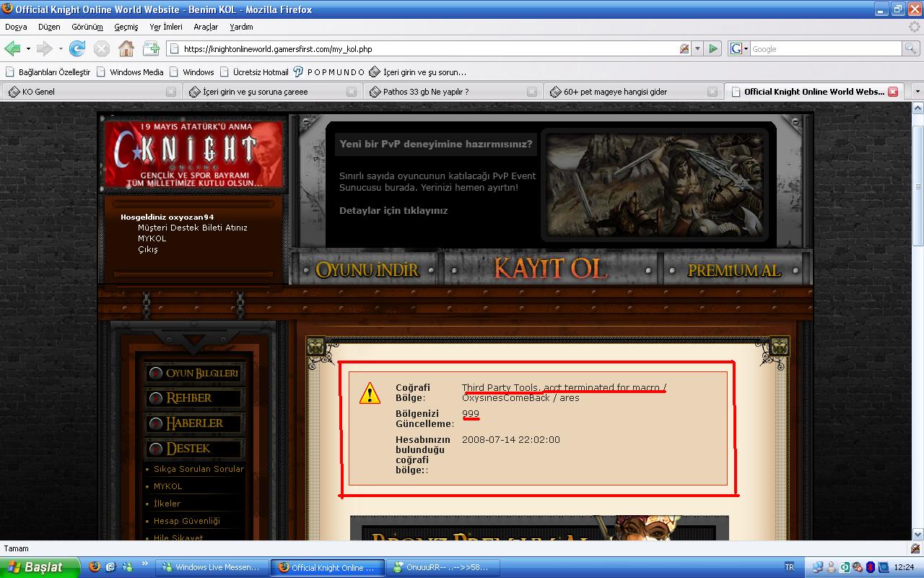Expand Quick Launch overflow chevron
The width and height of the screenshot is (924, 578).
[x=144, y=563]
